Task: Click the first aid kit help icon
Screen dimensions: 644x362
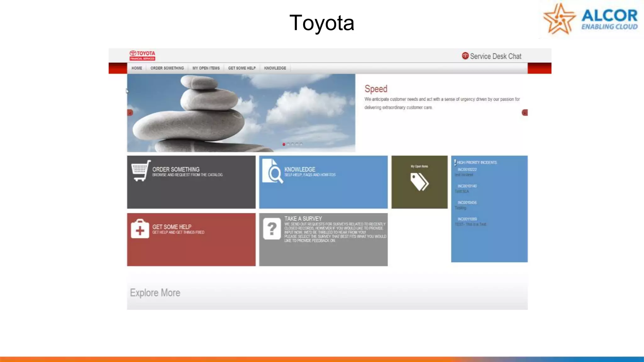Action: pos(140,229)
